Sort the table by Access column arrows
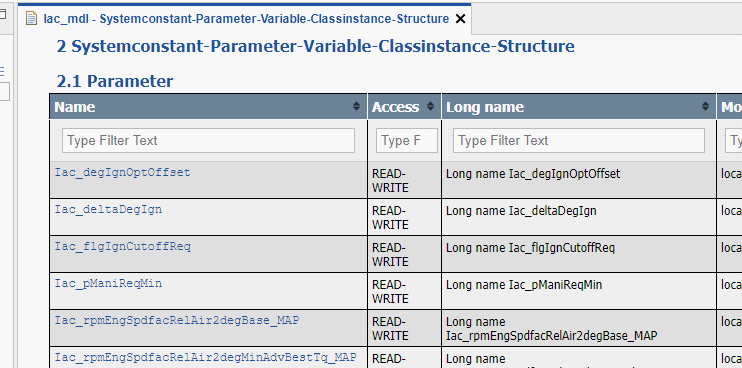742x368 pixels. coord(430,106)
